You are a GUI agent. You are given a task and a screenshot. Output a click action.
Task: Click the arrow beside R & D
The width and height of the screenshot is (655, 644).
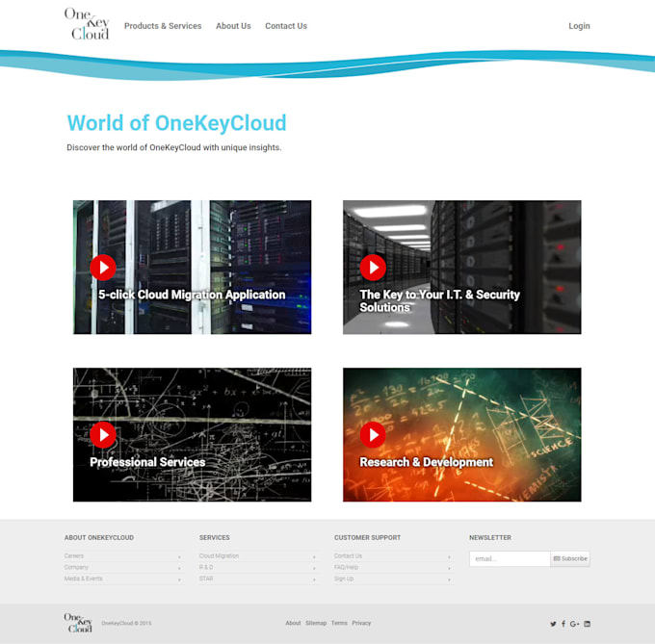point(314,568)
